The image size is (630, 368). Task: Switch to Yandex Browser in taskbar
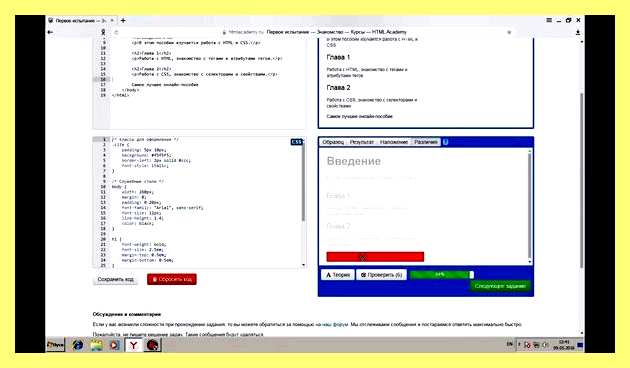(133, 345)
